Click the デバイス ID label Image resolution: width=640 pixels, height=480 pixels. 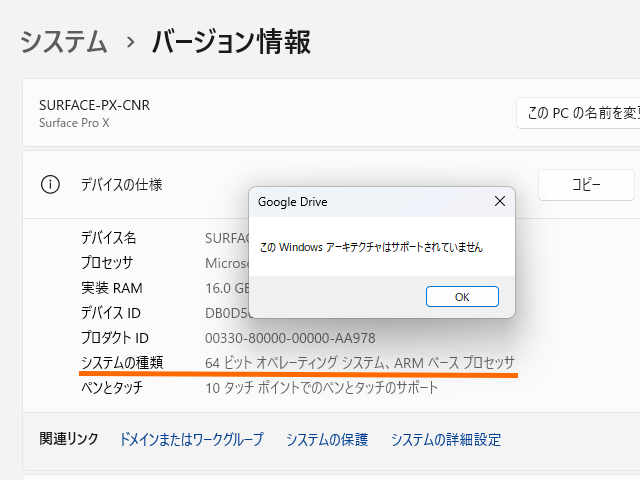(111, 313)
